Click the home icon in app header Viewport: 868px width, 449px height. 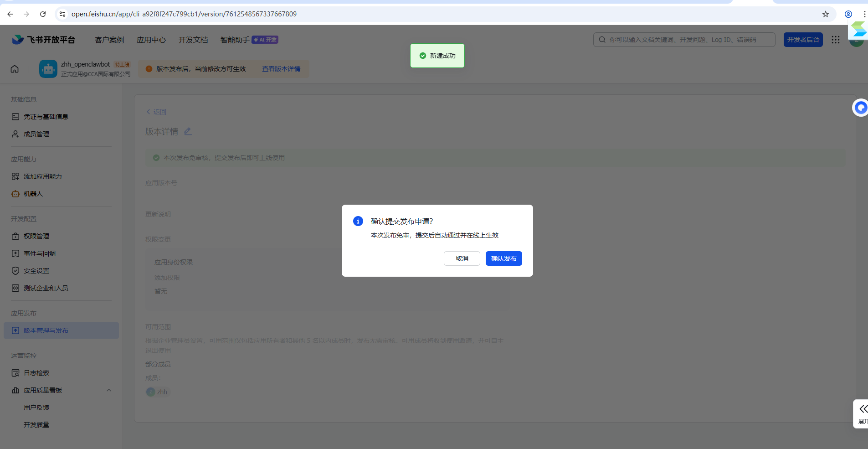click(x=15, y=69)
